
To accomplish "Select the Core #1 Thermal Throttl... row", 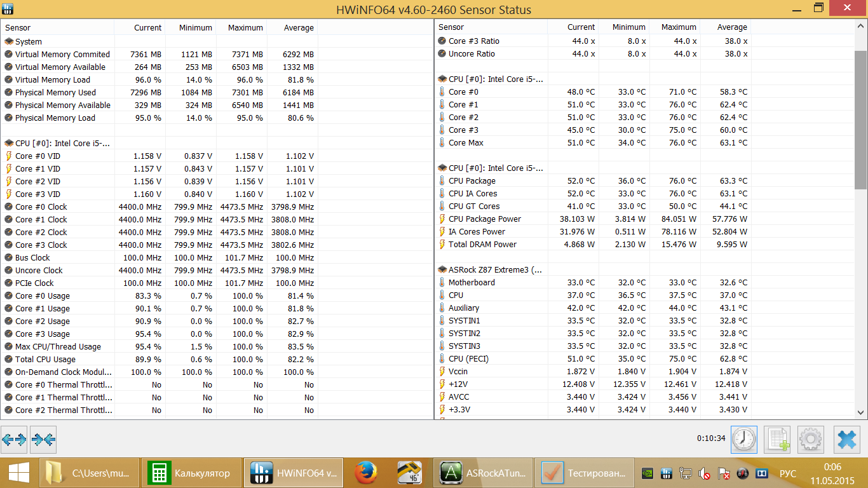I will tap(159, 397).
